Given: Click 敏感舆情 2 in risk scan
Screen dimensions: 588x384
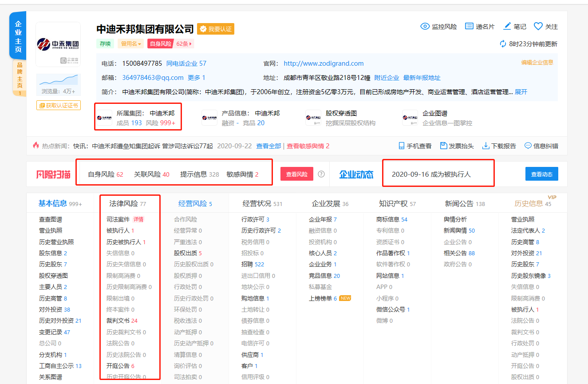Looking at the screenshot, I should tap(242, 174).
